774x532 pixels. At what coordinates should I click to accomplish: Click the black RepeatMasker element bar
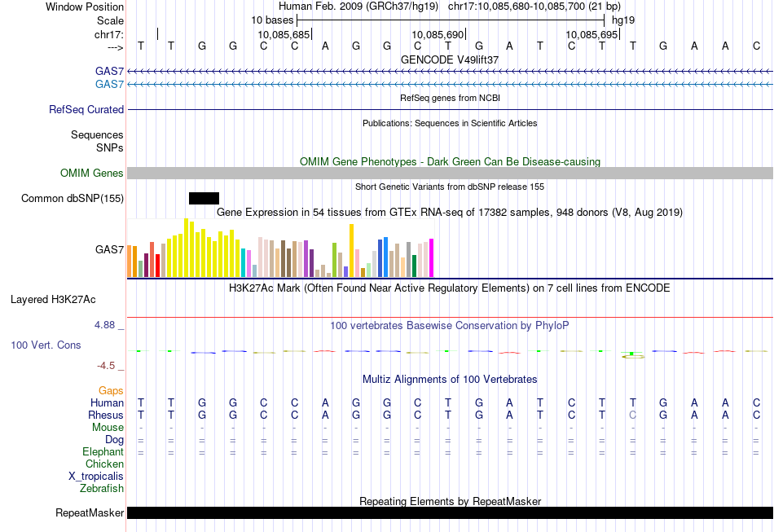pos(450,512)
